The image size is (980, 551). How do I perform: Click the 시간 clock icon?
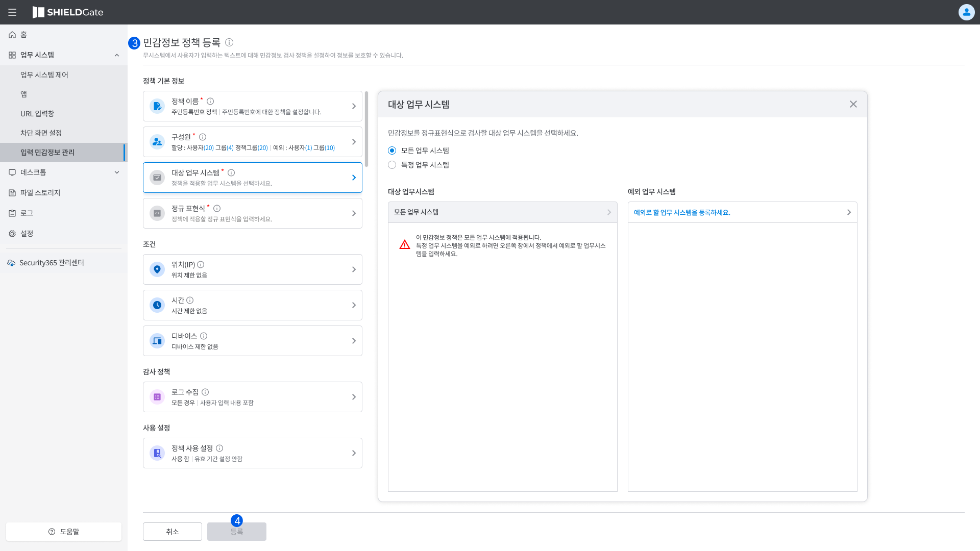[x=157, y=305]
